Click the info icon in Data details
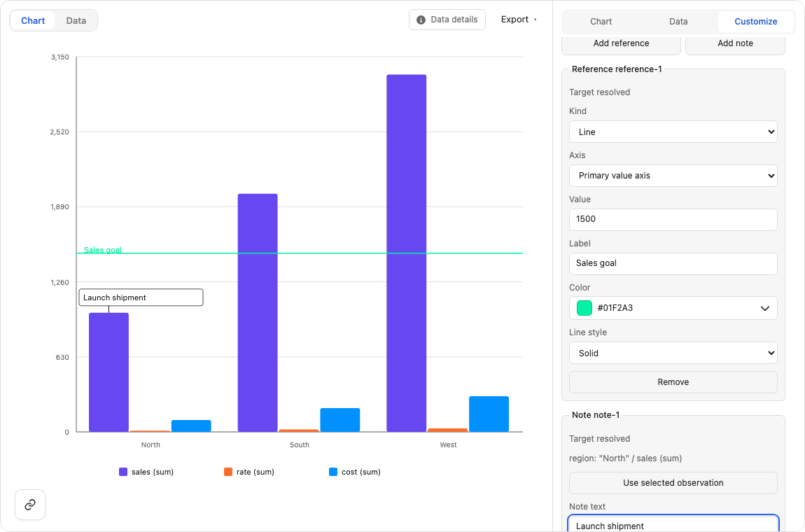 (421, 20)
